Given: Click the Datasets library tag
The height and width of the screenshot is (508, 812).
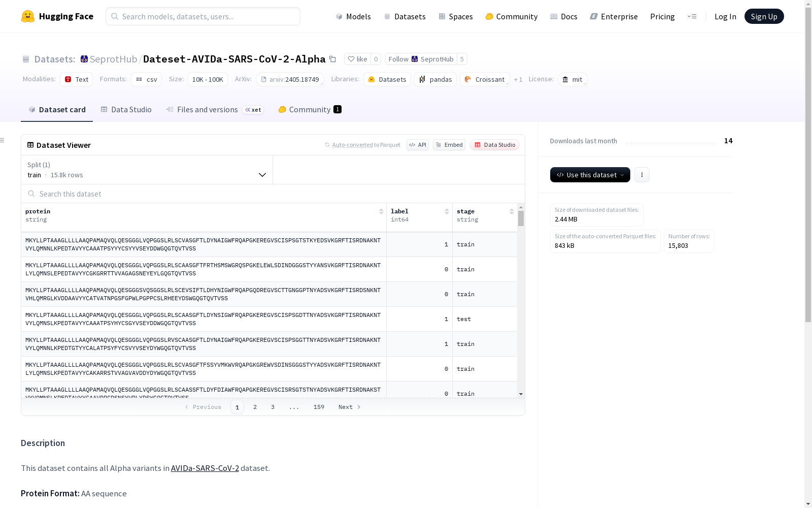Looking at the screenshot, I should [x=387, y=79].
